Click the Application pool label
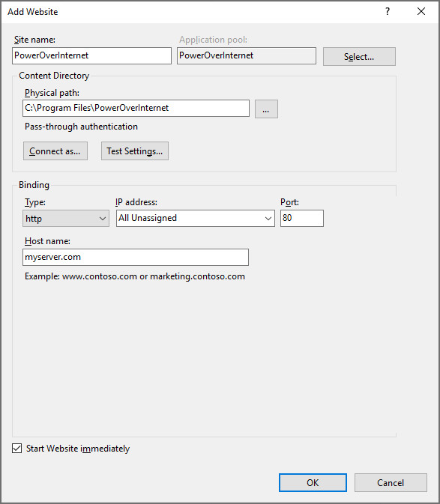This screenshot has width=440, height=504. pyautogui.click(x=213, y=40)
